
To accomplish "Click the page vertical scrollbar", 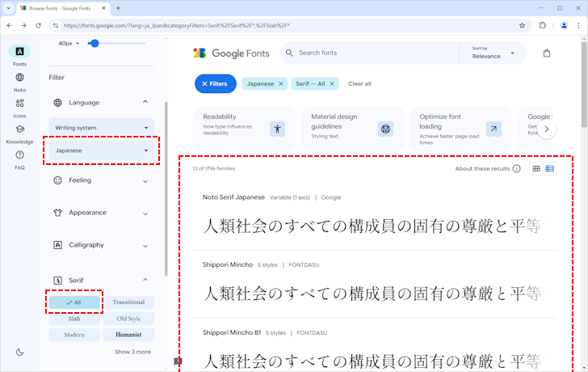I will coord(584,84).
